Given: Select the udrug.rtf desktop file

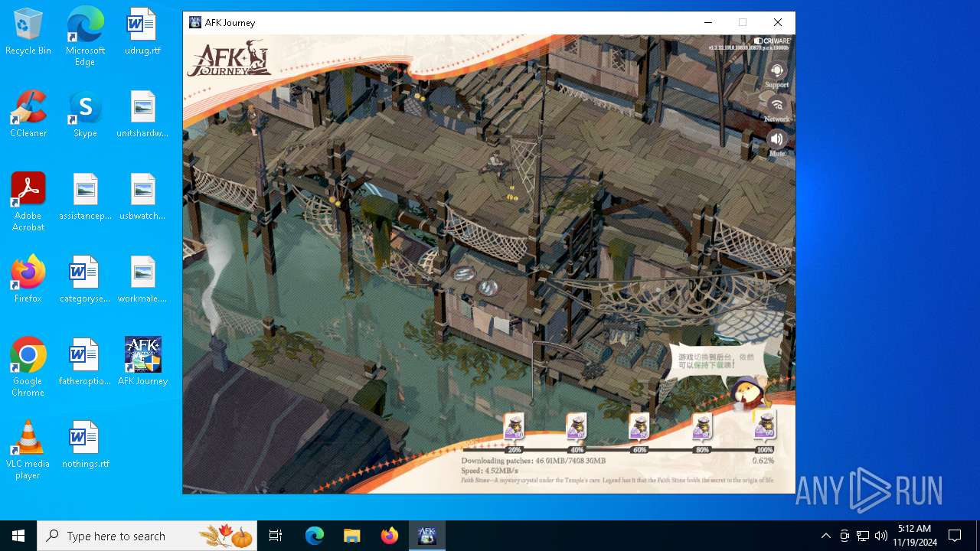Looking at the screenshot, I should pos(142,32).
